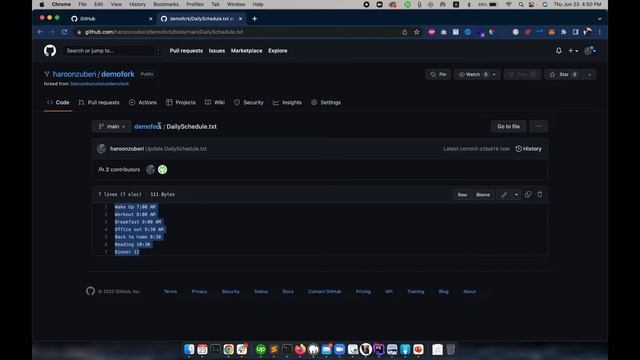Open the main branch selector dropdown
The height and width of the screenshot is (360, 640).
tap(111, 127)
